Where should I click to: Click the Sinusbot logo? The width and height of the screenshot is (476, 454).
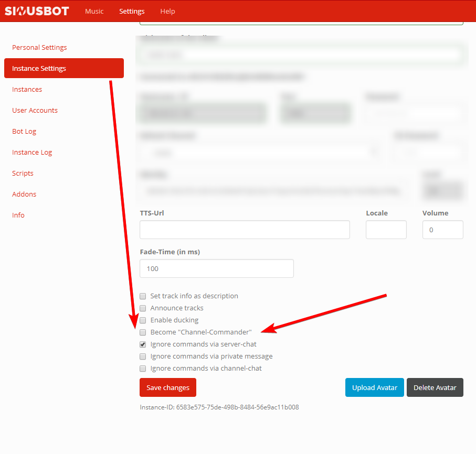pos(37,11)
